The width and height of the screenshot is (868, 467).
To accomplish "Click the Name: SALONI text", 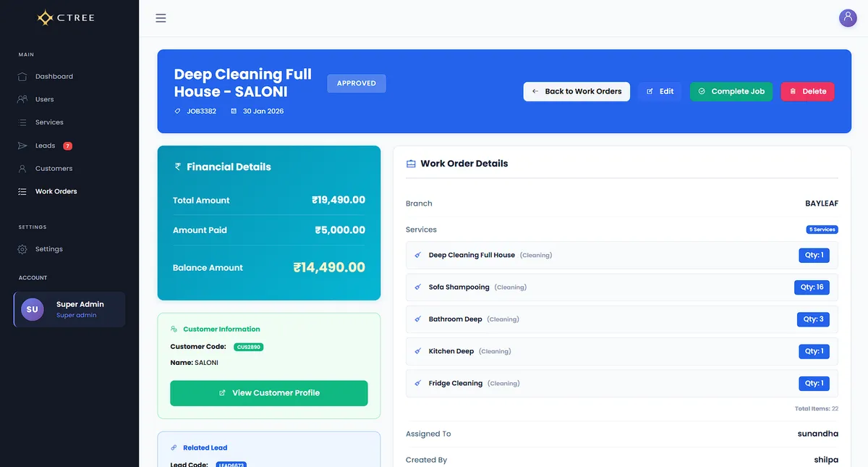I will 194,363.
